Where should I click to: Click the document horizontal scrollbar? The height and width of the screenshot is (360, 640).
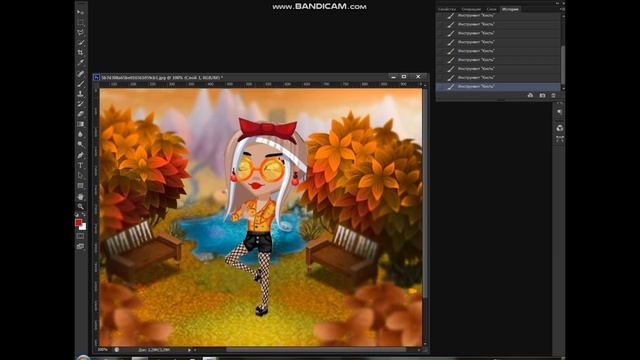pyautogui.click(x=316, y=350)
